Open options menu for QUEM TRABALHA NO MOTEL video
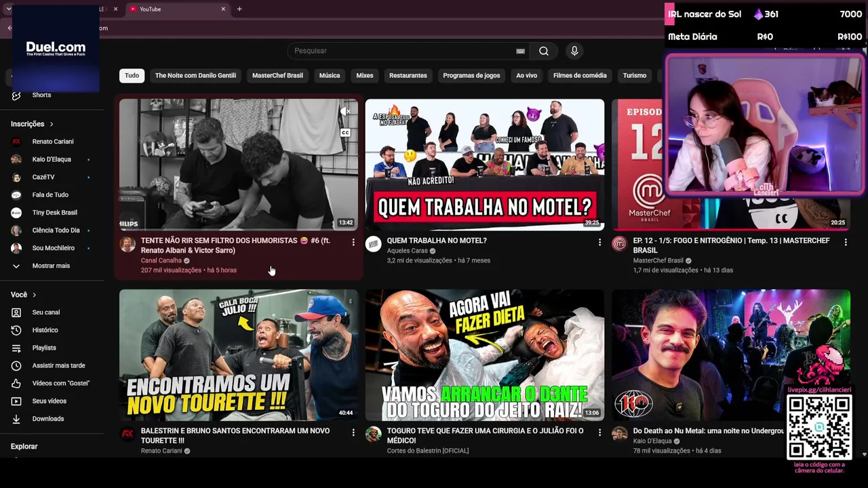 click(599, 242)
